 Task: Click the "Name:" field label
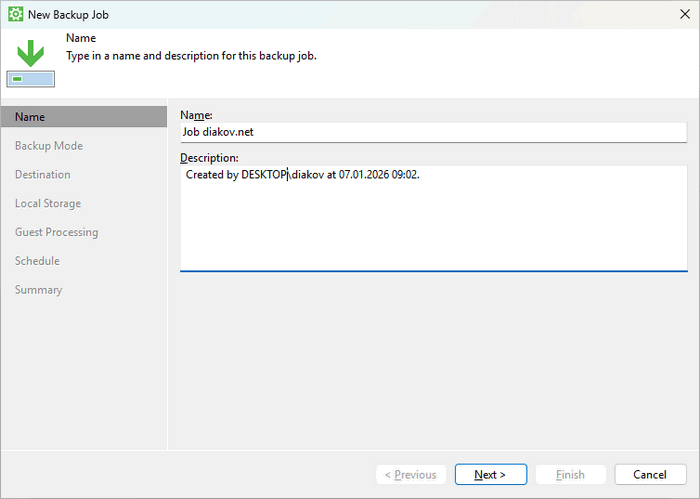coord(196,116)
